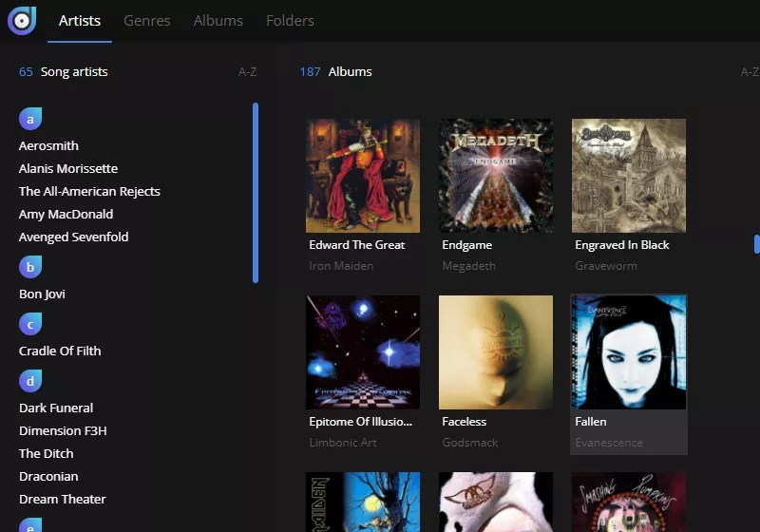Click the albums panel scrollbar thumb

(757, 244)
